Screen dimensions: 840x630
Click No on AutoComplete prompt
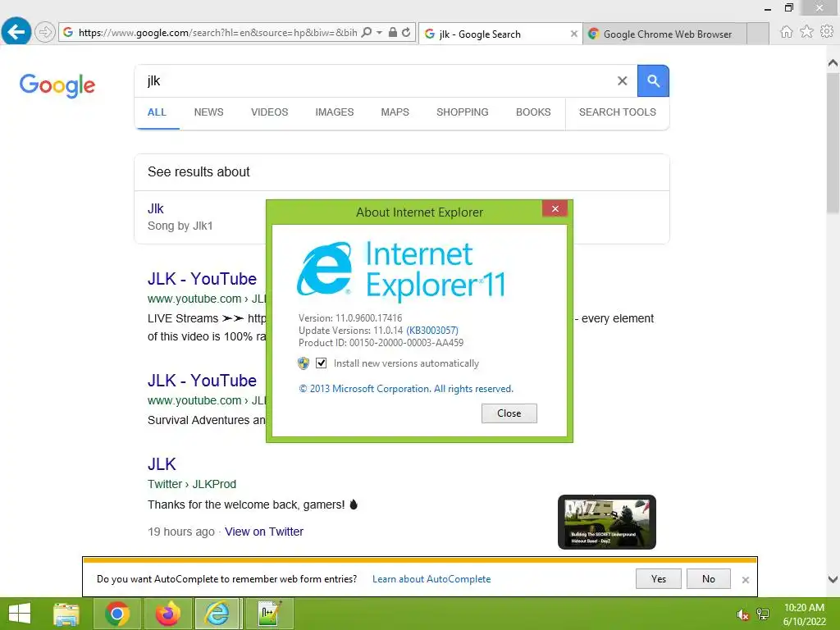tap(708, 578)
